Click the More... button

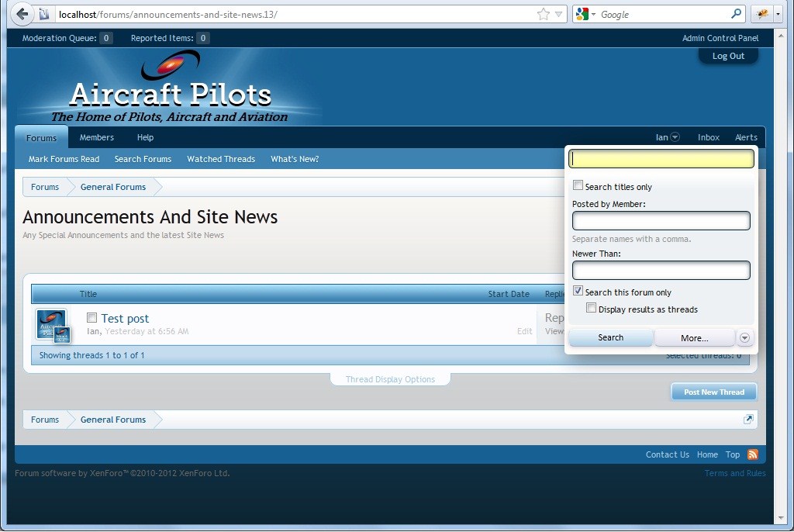pyautogui.click(x=694, y=338)
